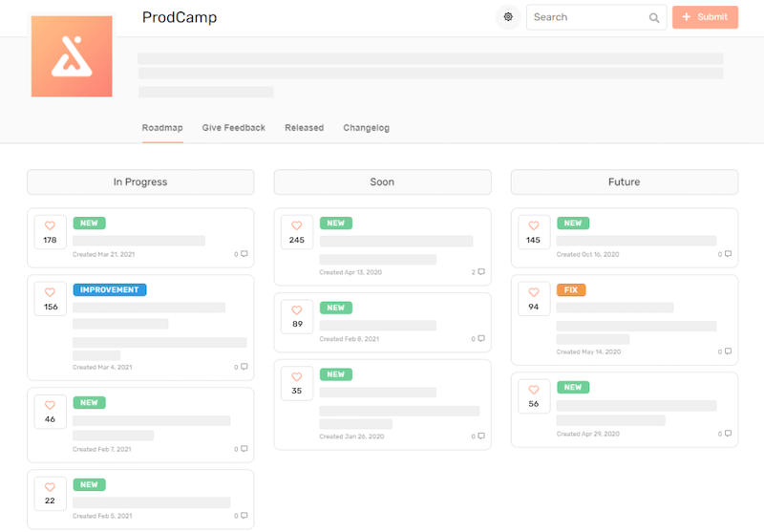Click the 'Created Feb 5, 2021' text
This screenshot has height=532, width=764.
tap(102, 516)
